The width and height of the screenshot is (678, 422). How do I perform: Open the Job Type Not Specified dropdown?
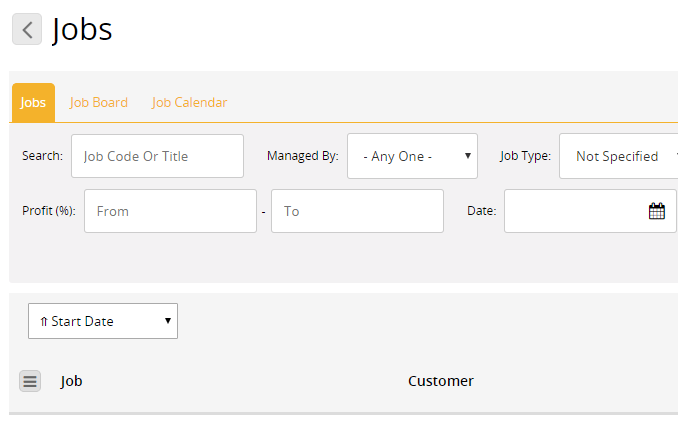click(618, 156)
